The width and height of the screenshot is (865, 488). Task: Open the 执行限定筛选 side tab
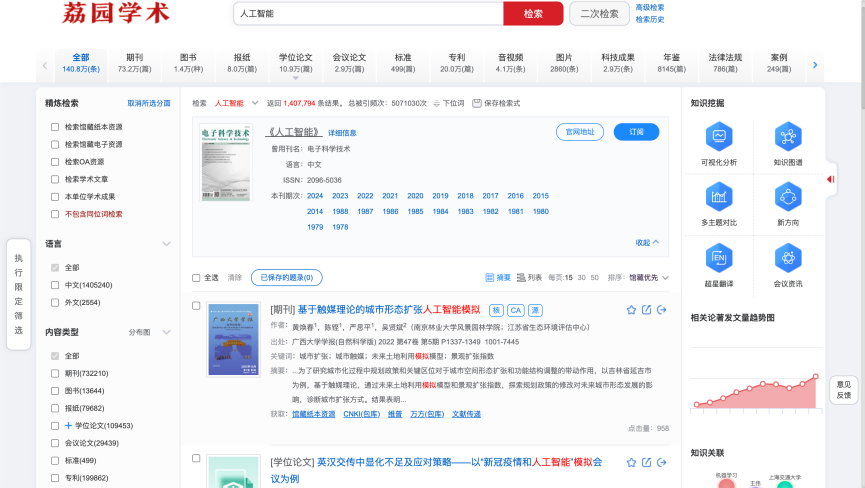coord(18,294)
